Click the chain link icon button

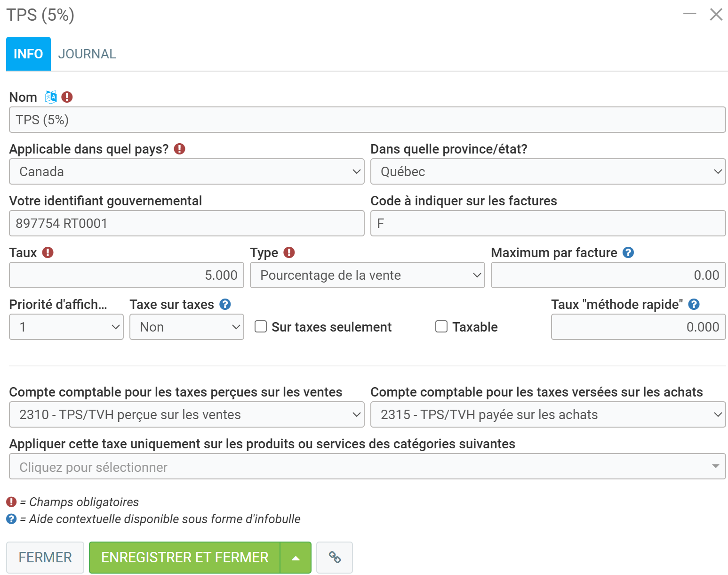tap(334, 557)
